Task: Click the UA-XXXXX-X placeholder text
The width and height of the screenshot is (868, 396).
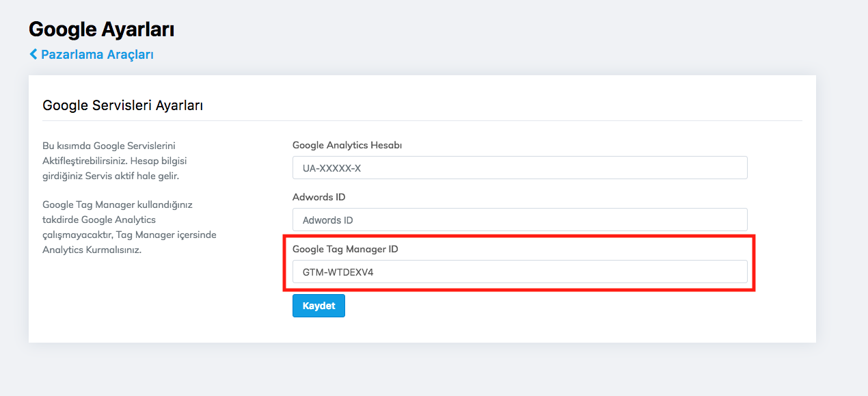Action: tap(331, 168)
